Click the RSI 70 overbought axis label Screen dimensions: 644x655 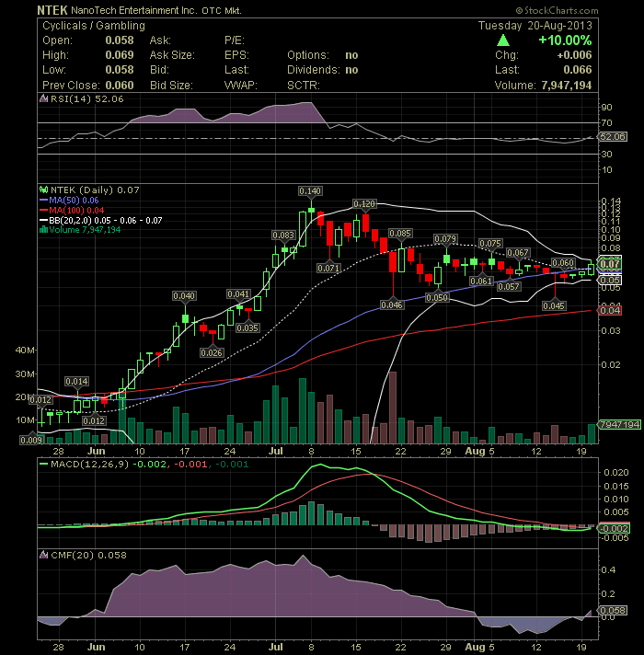point(607,123)
